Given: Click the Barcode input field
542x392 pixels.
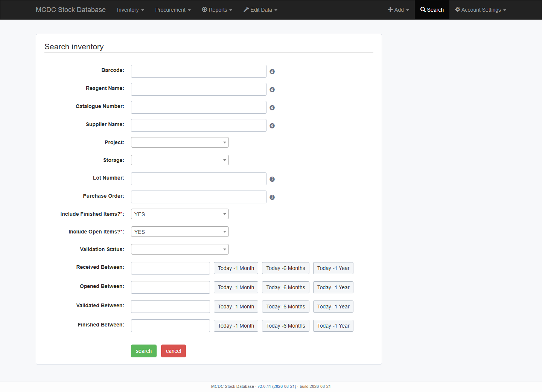Looking at the screenshot, I should [199, 71].
